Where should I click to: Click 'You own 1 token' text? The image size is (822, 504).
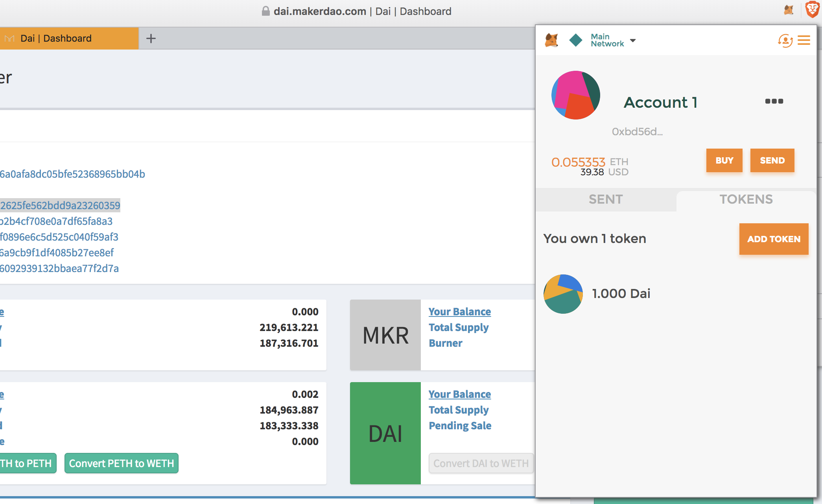pos(595,239)
